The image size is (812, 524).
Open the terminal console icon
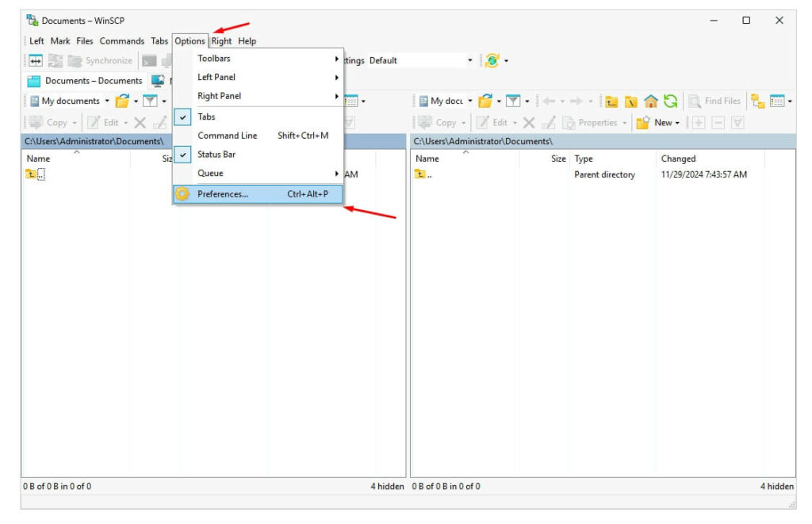coord(149,60)
